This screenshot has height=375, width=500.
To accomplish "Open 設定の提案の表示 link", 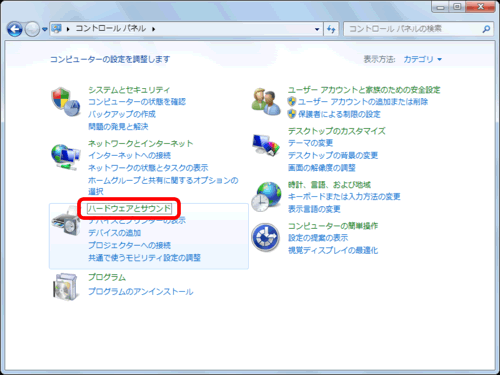I will (x=318, y=238).
